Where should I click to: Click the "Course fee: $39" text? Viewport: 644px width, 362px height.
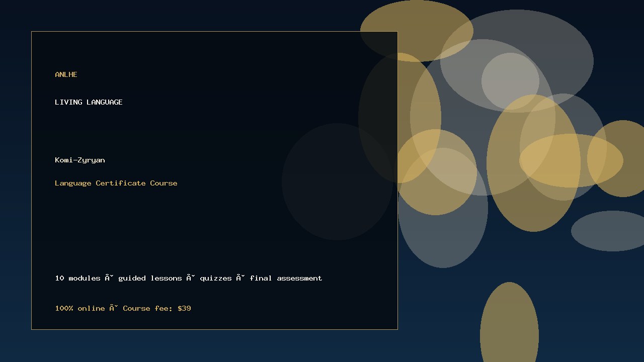[x=157, y=308]
